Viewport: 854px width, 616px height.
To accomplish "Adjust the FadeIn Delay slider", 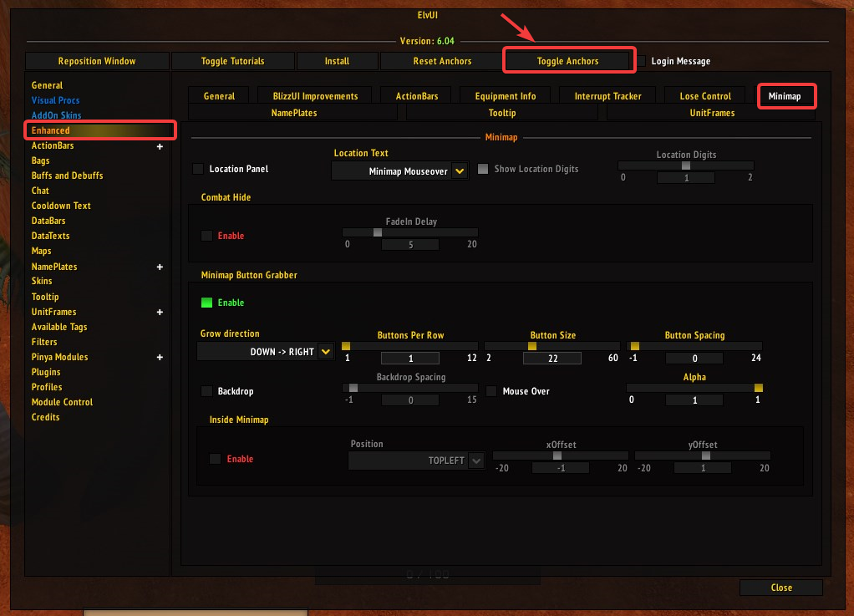I will (x=410, y=232).
